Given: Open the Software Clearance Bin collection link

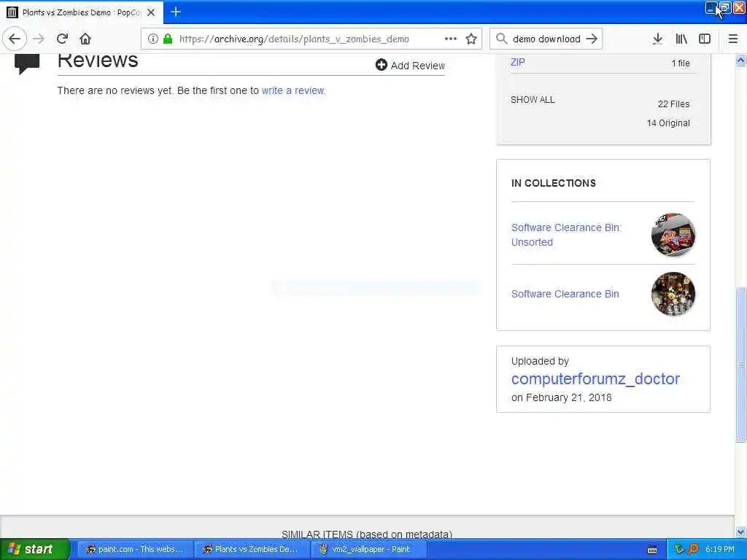Looking at the screenshot, I should pyautogui.click(x=565, y=294).
